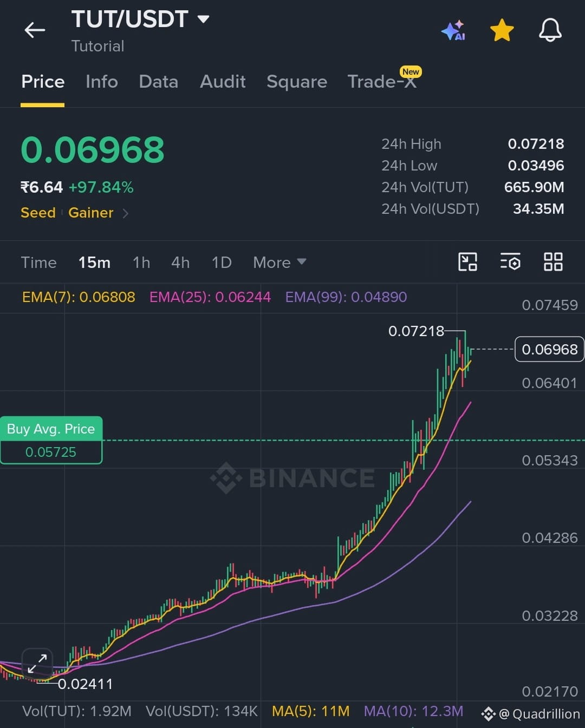Viewport: 585px width, 728px height.
Task: Expand chevron next to Gainer
Action: click(x=126, y=213)
